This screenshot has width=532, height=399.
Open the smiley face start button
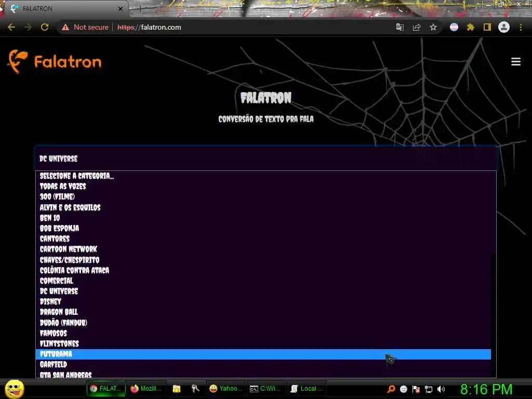[x=14, y=389]
